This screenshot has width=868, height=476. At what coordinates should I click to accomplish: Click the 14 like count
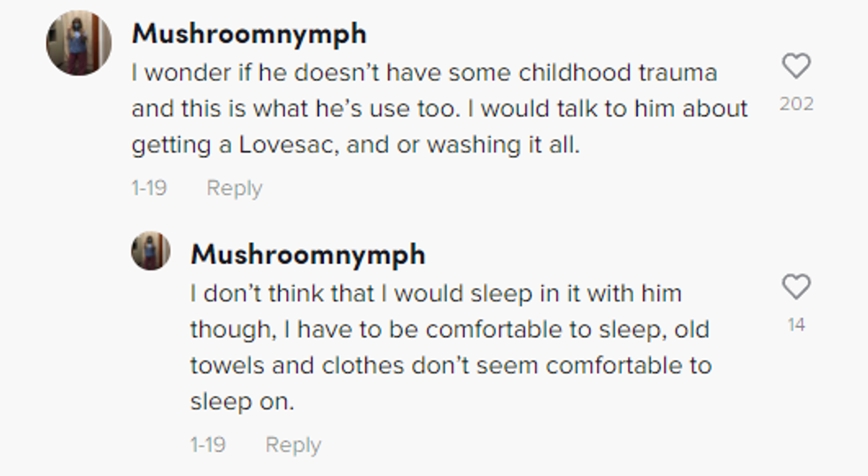pos(796,325)
